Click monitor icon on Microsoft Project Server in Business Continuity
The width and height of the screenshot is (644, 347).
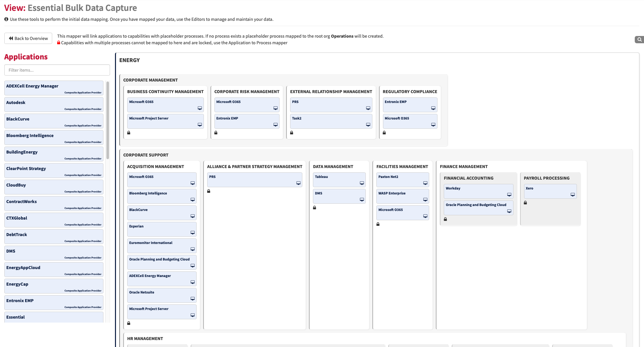(x=200, y=125)
